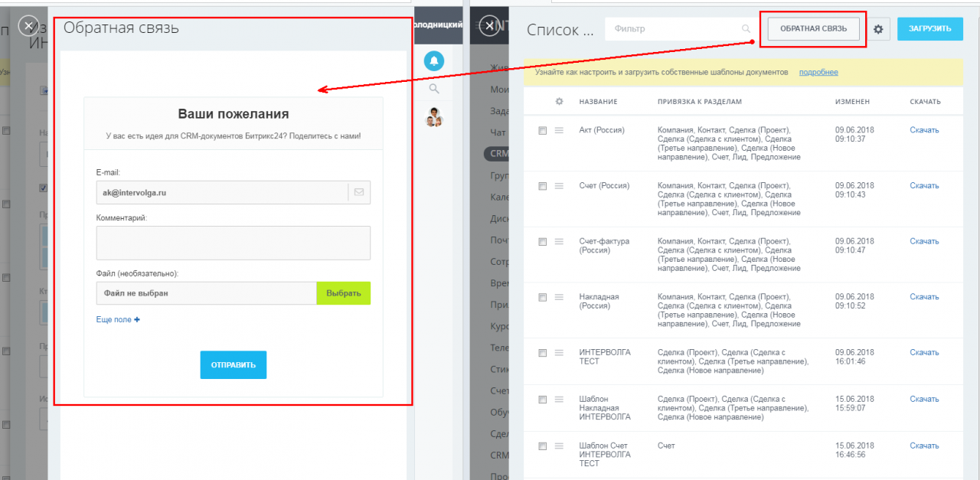Click the ОТПРАВИТЬ button in the feedback form
The width and height of the screenshot is (980, 480).
(234, 365)
